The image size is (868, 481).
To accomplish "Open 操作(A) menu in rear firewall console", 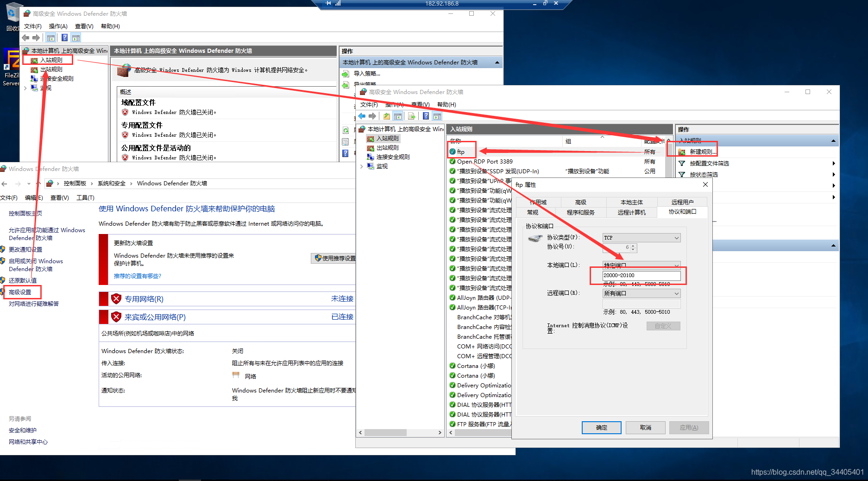I will click(58, 26).
